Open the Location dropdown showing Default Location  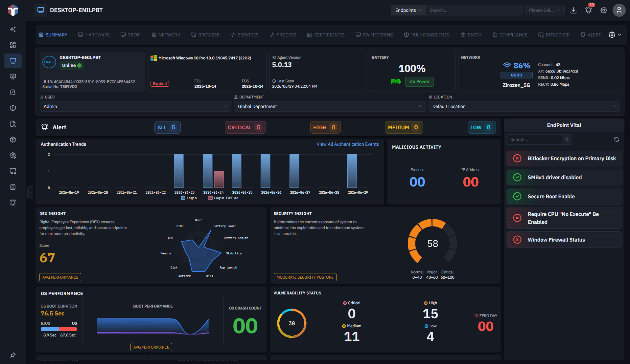(524, 106)
